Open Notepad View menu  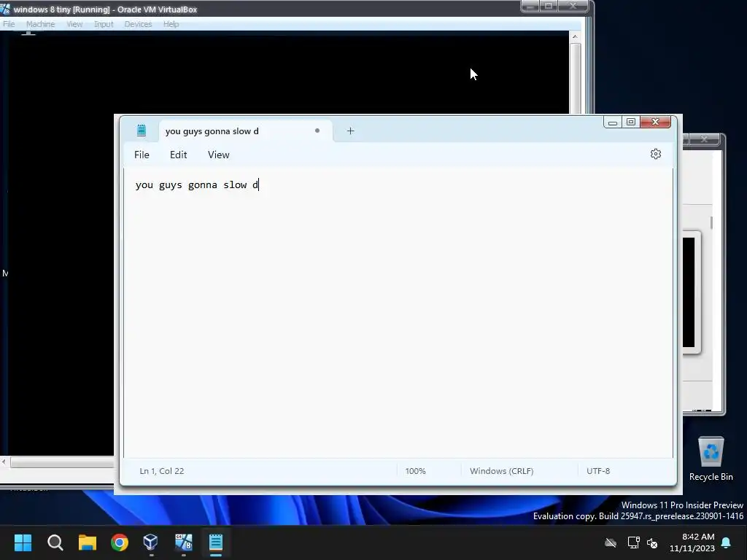[219, 155]
